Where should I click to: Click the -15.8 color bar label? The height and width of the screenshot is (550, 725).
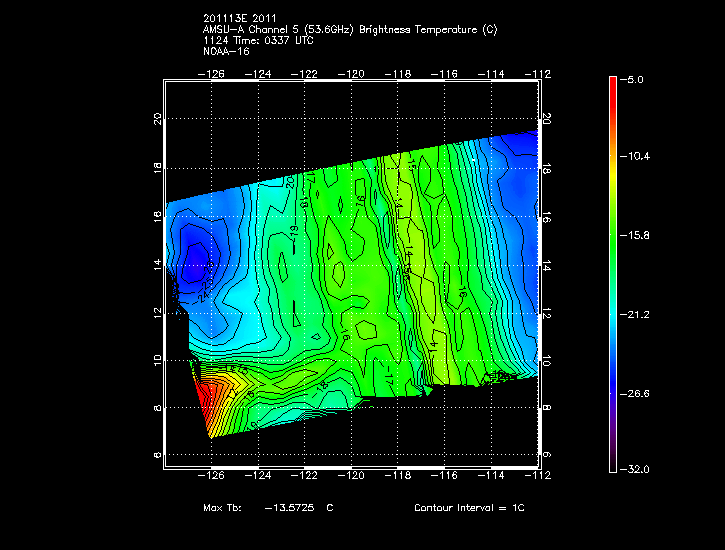tap(637, 236)
